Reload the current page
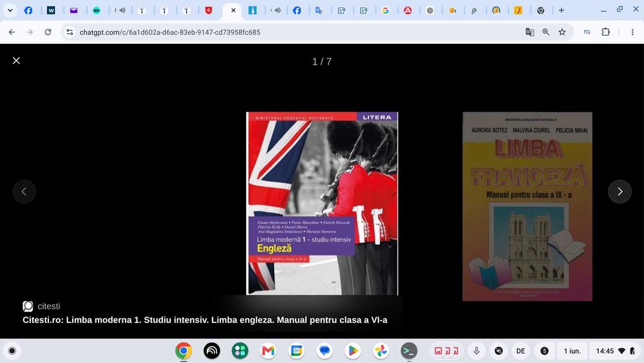This screenshot has height=363, width=644. tap(48, 32)
